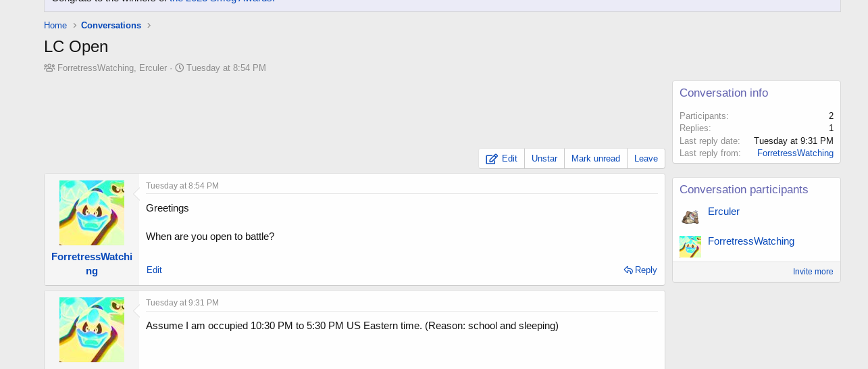Viewport: 868px width, 369px height.
Task: Open second post's author avatar
Action: coord(92,330)
